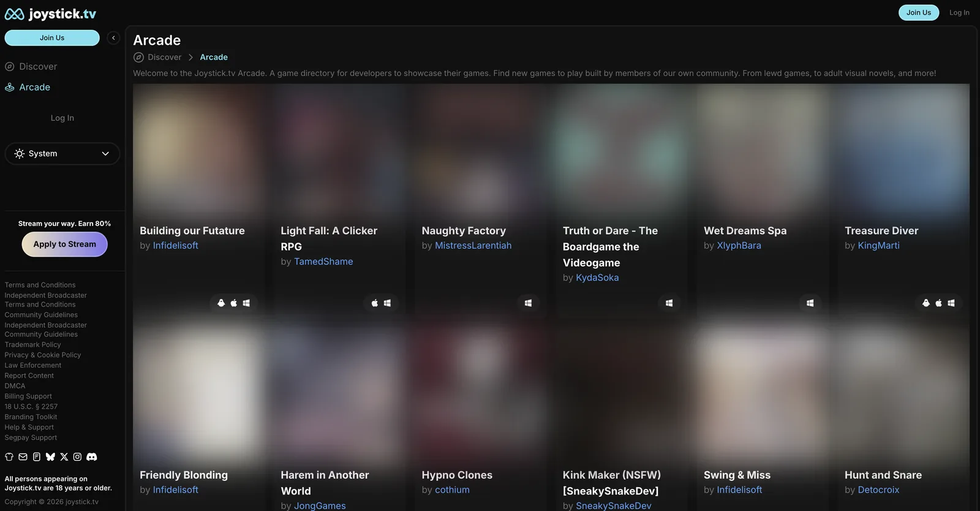Click the Apply to Stream button
980x511 pixels.
tap(65, 244)
